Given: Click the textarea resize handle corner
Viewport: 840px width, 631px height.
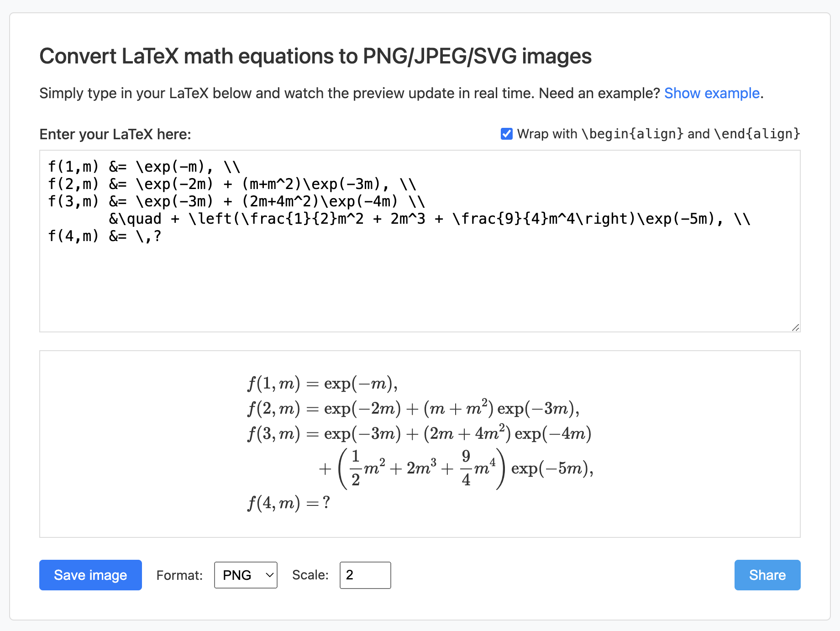Looking at the screenshot, I should coord(796,327).
